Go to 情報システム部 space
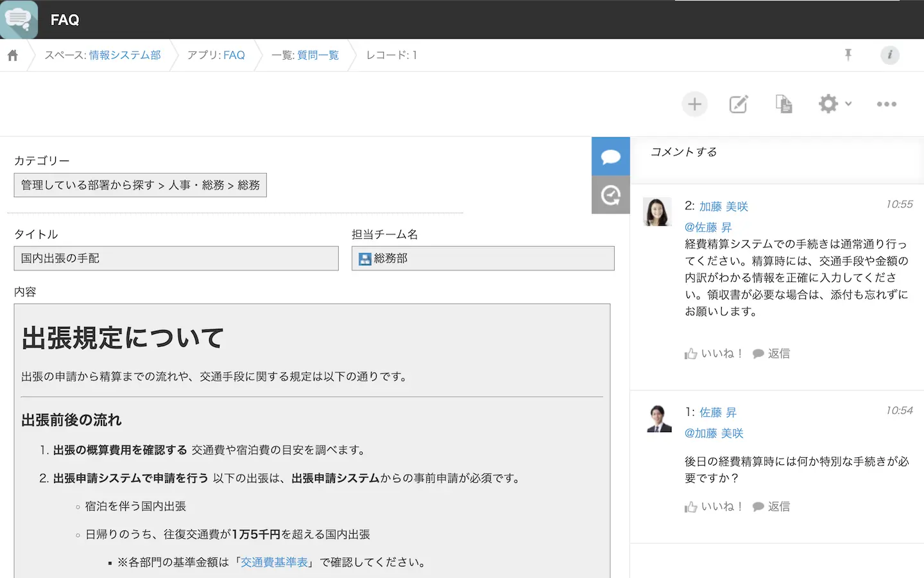The image size is (924, 578). [124, 55]
